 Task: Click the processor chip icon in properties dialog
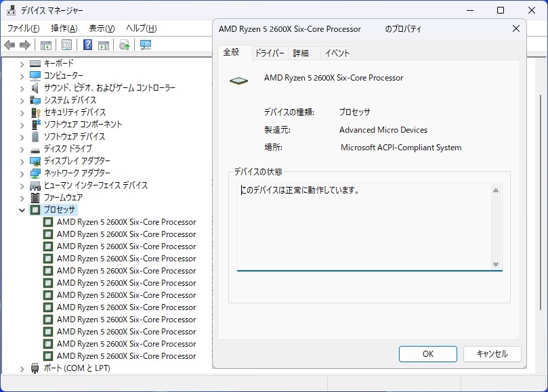[x=238, y=81]
